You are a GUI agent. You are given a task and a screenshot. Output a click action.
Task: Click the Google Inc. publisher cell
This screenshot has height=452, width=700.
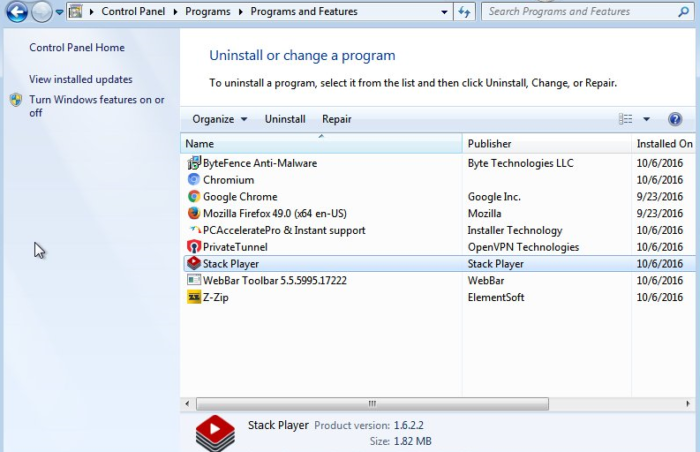494,197
